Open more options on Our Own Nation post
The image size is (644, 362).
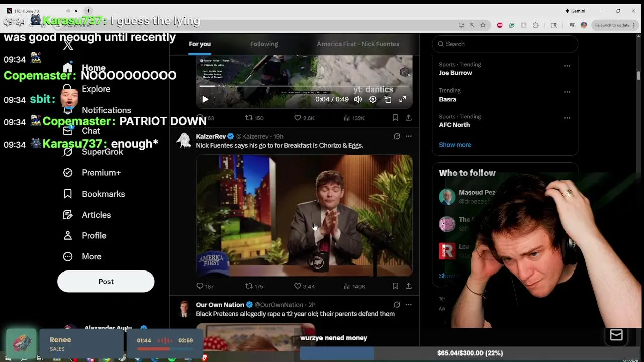point(409,305)
